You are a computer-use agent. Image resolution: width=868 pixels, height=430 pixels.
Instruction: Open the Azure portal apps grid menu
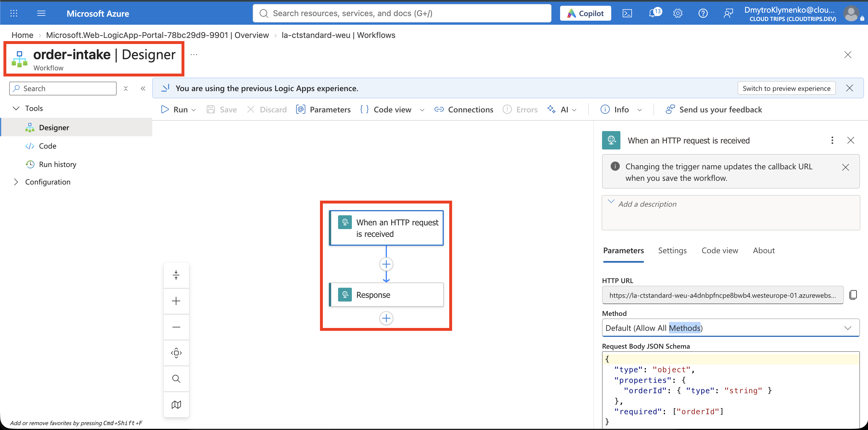click(x=14, y=14)
